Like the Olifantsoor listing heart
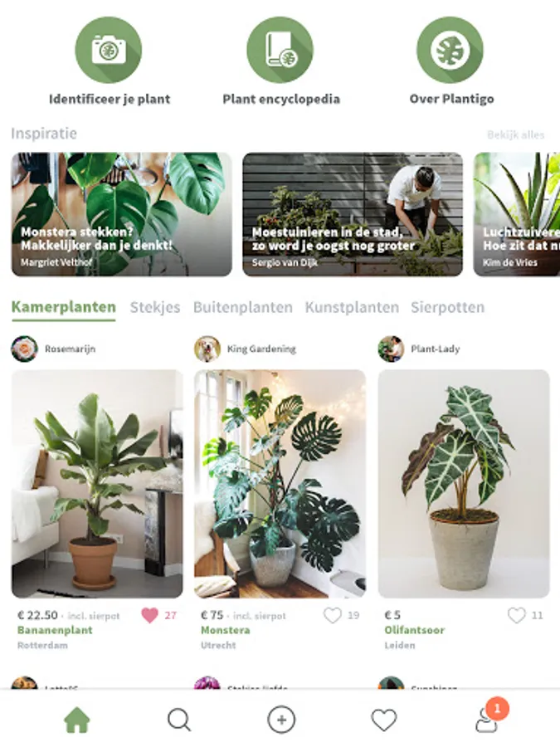This screenshot has width=560, height=747. point(516,615)
